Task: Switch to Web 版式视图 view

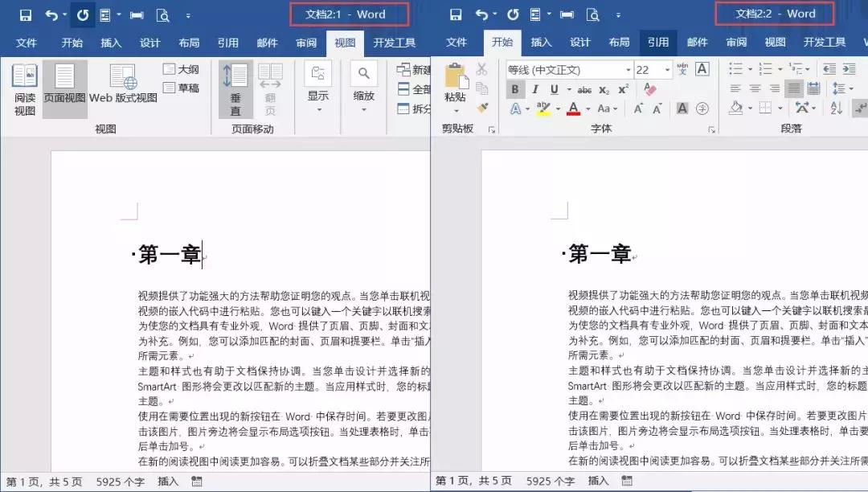Action: tap(121, 84)
